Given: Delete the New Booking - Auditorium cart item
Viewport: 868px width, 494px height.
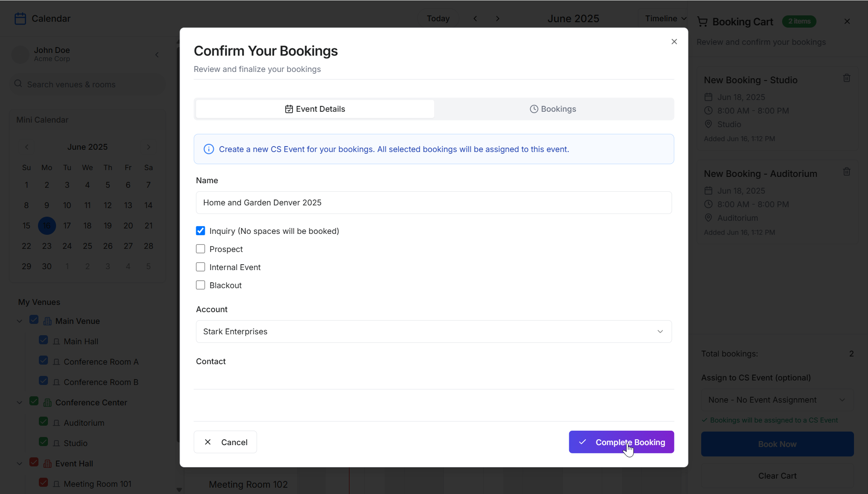Looking at the screenshot, I should pos(847,171).
